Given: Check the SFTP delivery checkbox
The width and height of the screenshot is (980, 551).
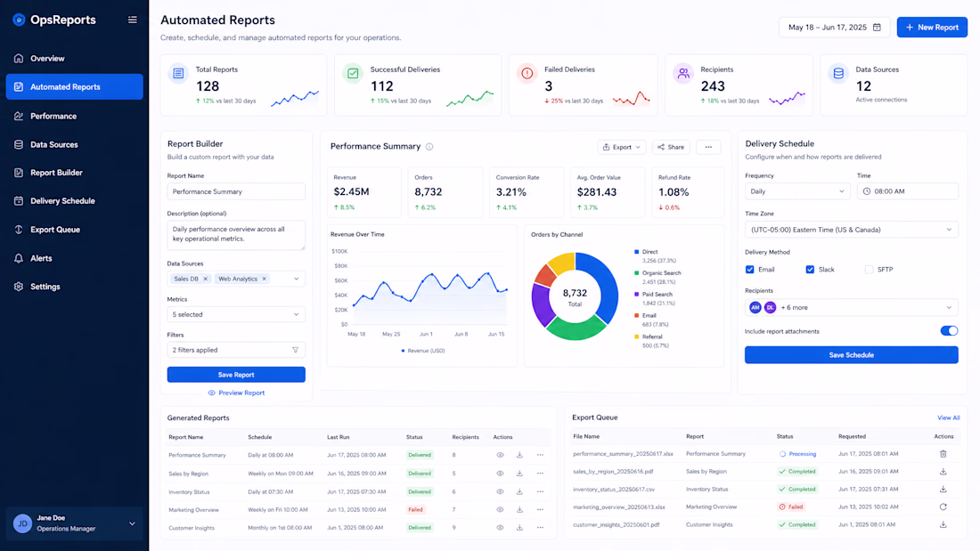Looking at the screenshot, I should tap(869, 270).
